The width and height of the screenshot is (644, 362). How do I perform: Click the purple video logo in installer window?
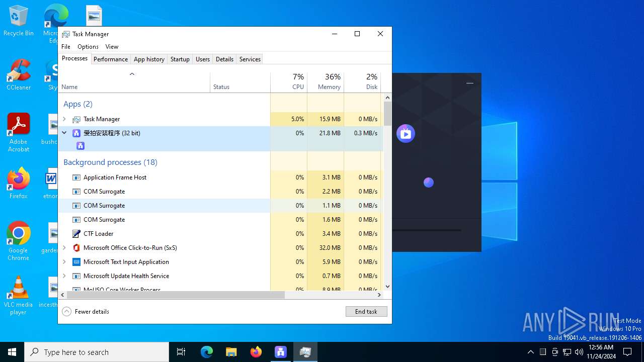[x=406, y=134]
